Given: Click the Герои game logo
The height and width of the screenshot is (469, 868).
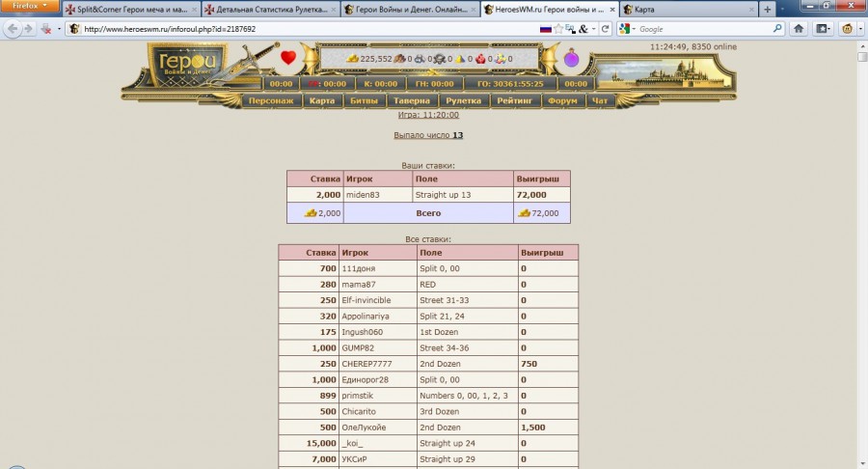Looking at the screenshot, I should click(x=188, y=67).
